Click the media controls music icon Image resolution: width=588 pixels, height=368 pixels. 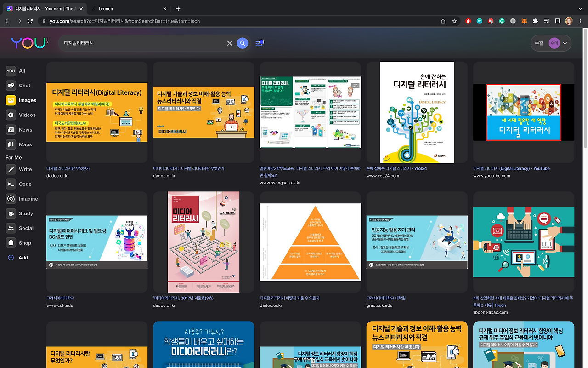(x=547, y=21)
